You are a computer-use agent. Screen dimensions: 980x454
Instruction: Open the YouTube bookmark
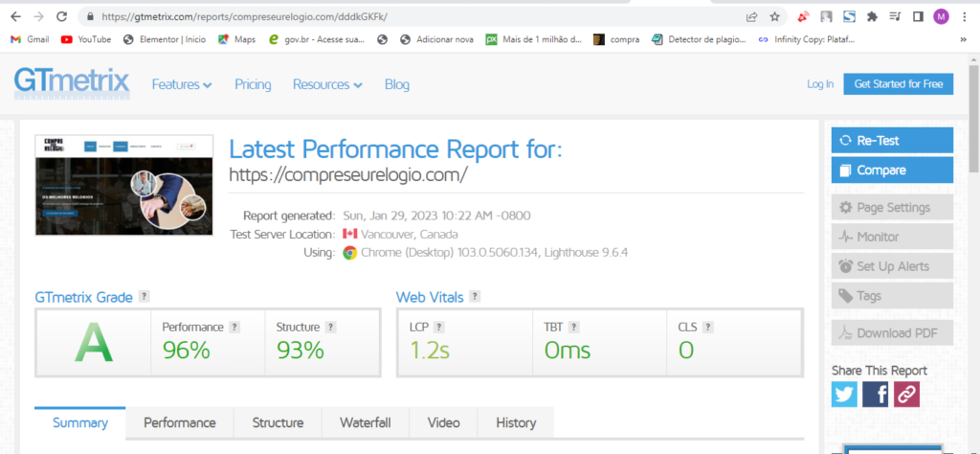pos(86,39)
